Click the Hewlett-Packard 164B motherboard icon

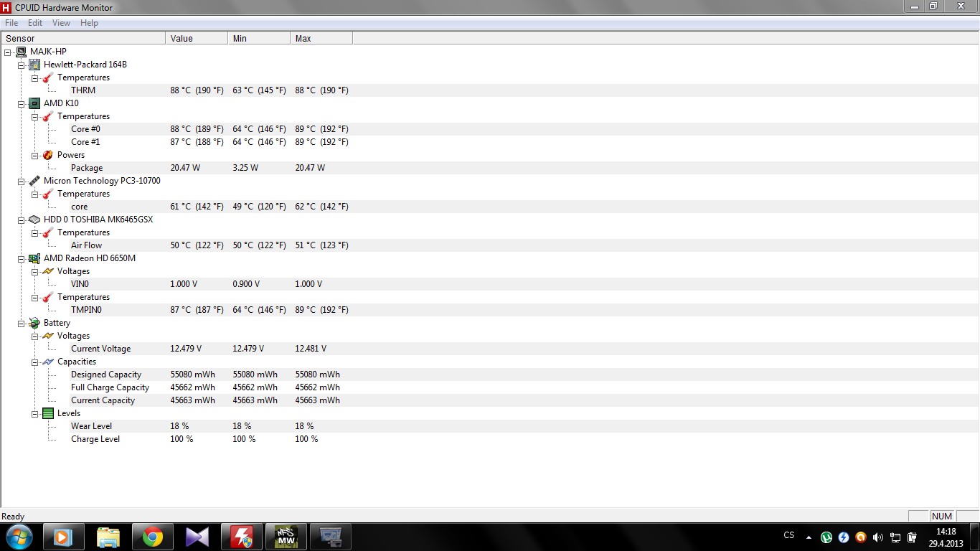pyautogui.click(x=34, y=65)
